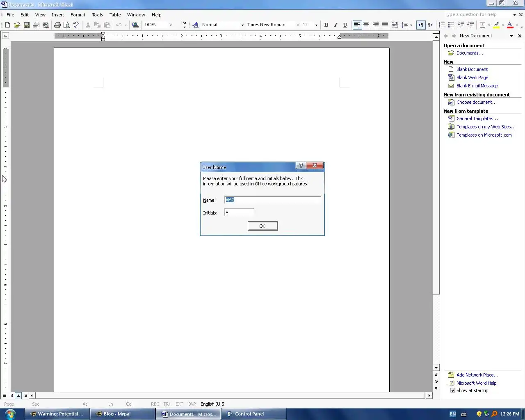Click the Print toolbar icon
The image size is (525, 420).
(x=57, y=25)
